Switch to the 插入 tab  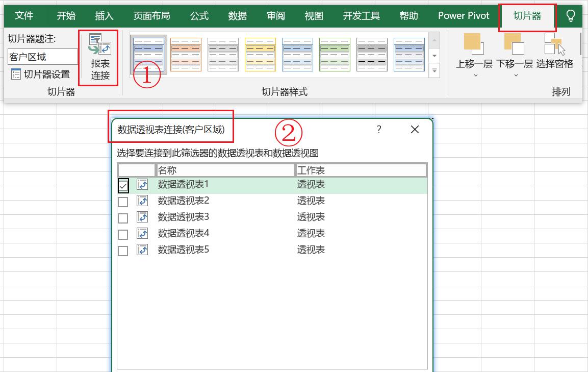tap(104, 16)
